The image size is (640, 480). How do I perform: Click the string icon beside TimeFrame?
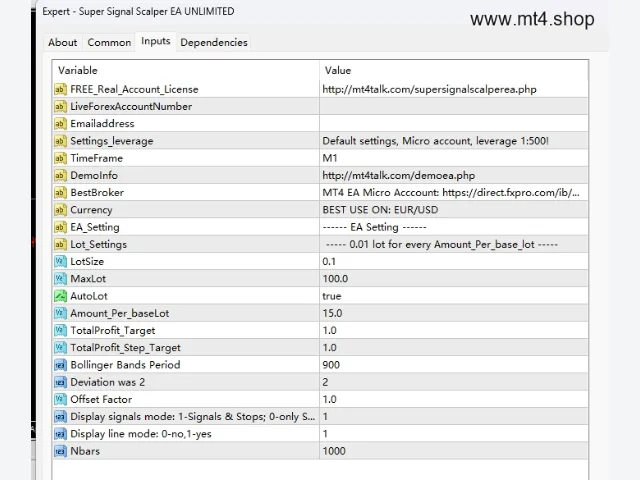(60, 158)
